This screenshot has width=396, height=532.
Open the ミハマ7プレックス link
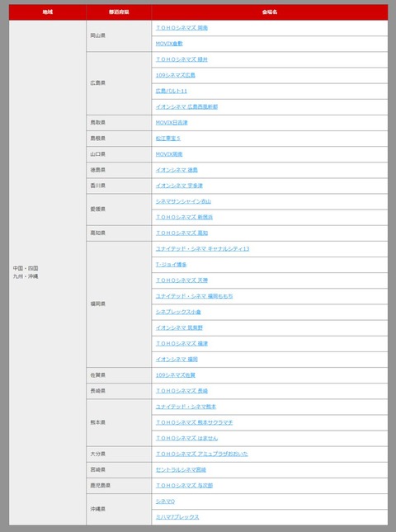coord(177,516)
